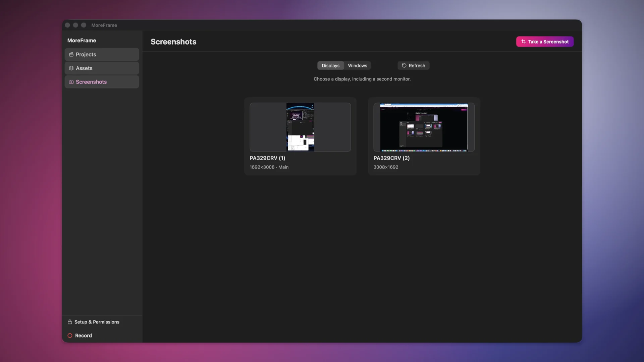Click the red record circle icon

70,336
